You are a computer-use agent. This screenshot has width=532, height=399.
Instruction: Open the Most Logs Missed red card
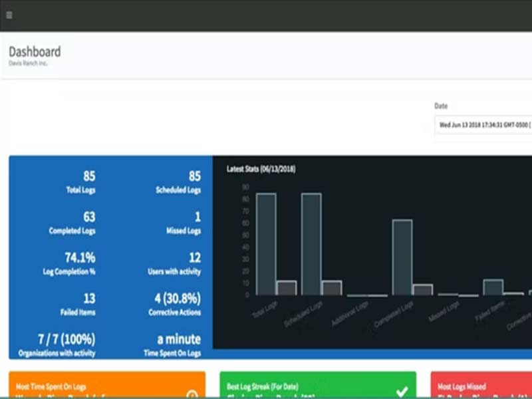click(x=481, y=385)
